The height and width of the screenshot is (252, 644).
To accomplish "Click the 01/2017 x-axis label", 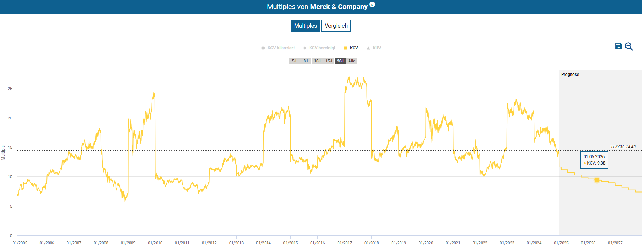I will (345, 243).
